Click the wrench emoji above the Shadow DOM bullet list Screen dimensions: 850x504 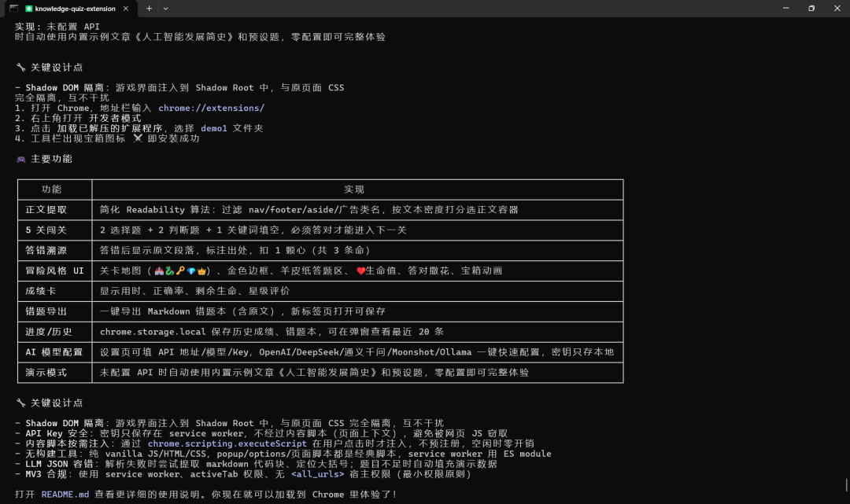click(x=21, y=403)
